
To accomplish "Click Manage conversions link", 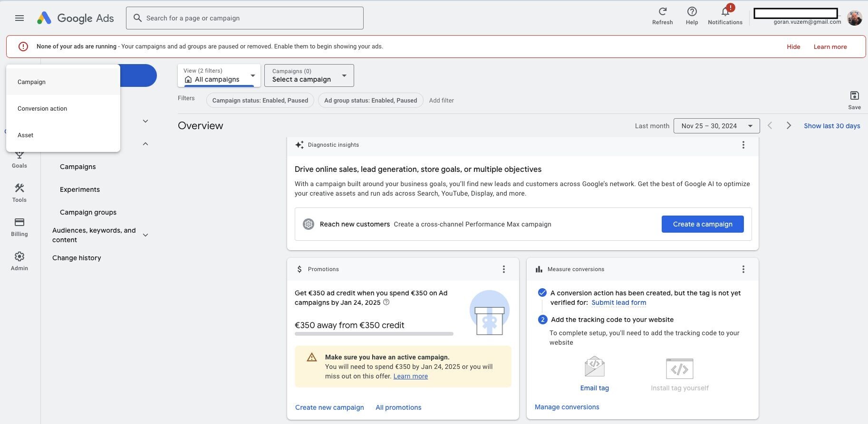I will tap(567, 407).
